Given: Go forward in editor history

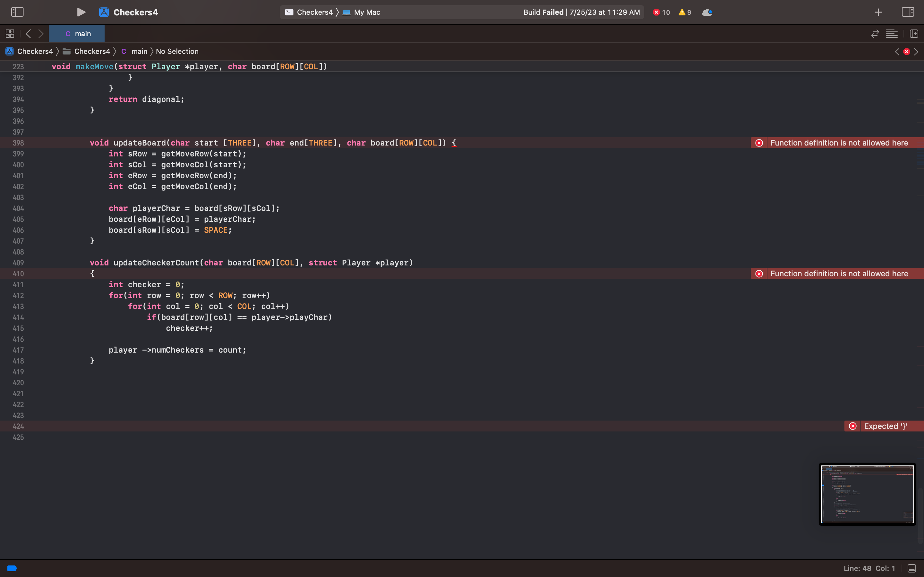Looking at the screenshot, I should tap(41, 34).
